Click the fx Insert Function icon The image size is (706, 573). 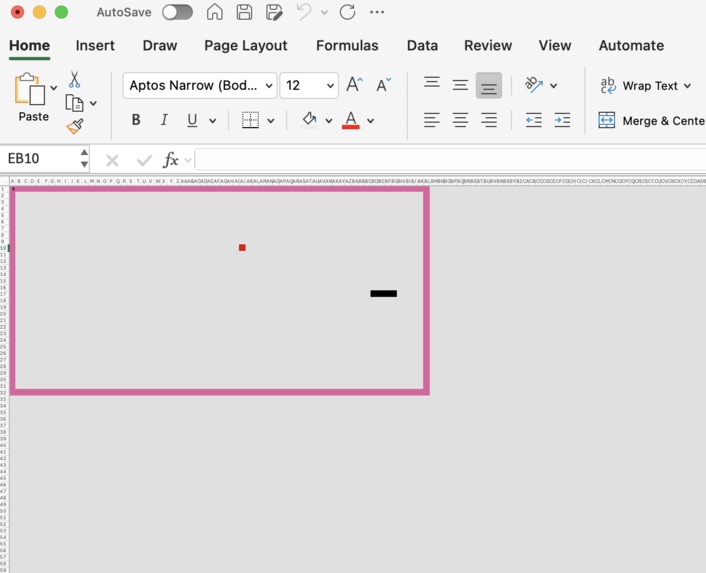[x=171, y=160]
